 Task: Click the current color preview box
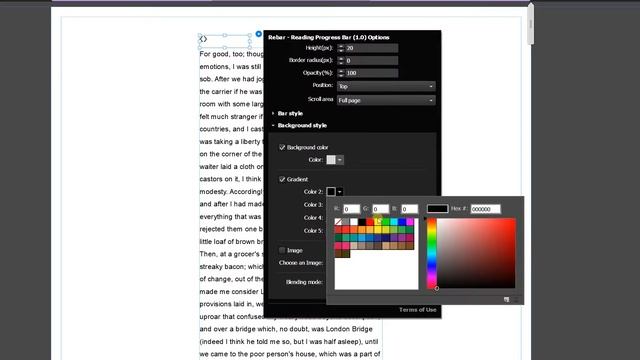click(x=438, y=209)
